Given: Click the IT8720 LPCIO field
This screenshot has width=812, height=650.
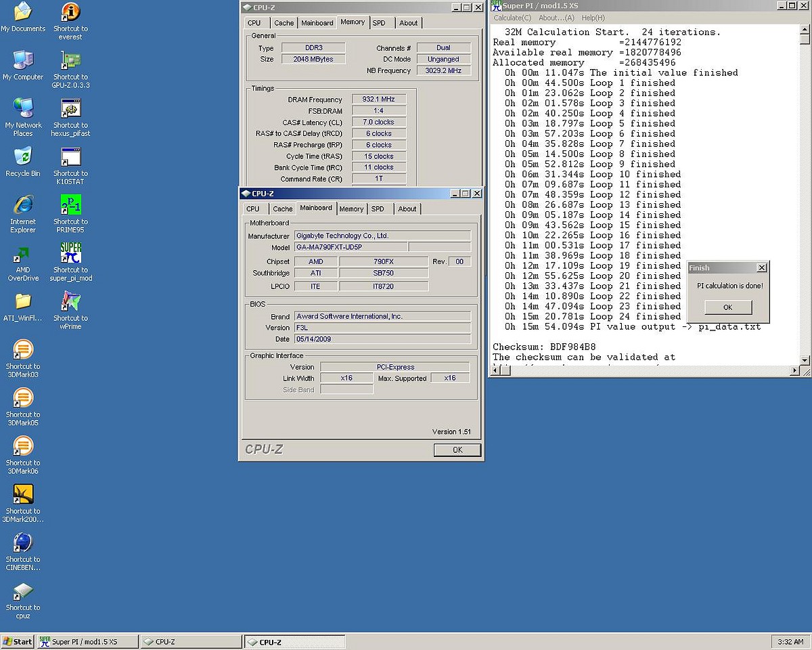Looking at the screenshot, I should tap(383, 286).
